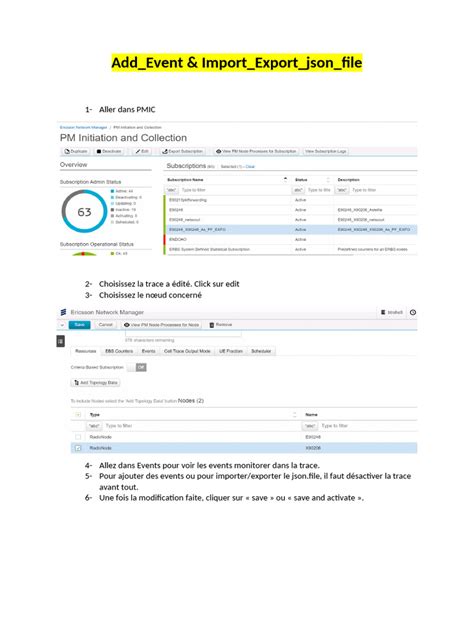This screenshot has width=474, height=632.
Task: Click the Edit pencil icon button
Action: click(x=142, y=151)
